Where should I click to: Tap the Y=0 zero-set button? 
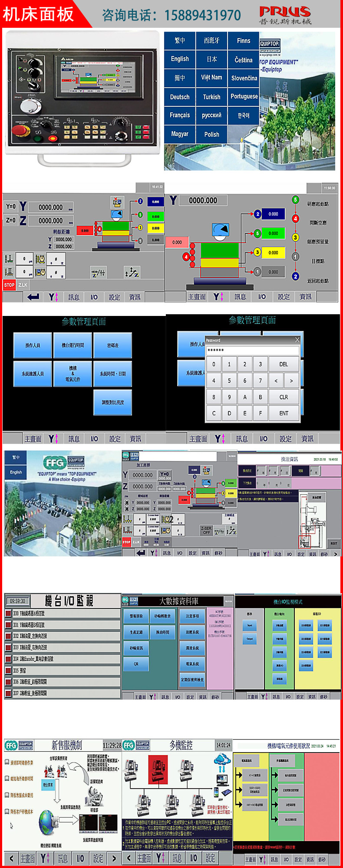(11, 207)
